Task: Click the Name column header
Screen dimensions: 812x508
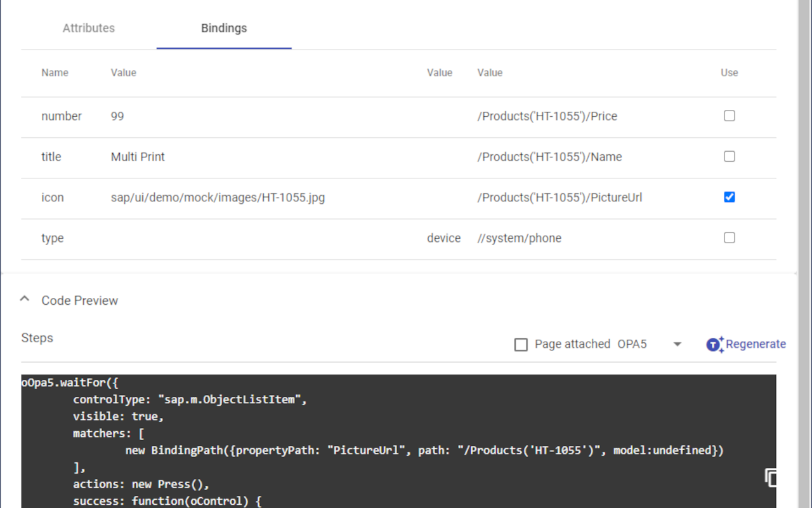Action: click(55, 72)
